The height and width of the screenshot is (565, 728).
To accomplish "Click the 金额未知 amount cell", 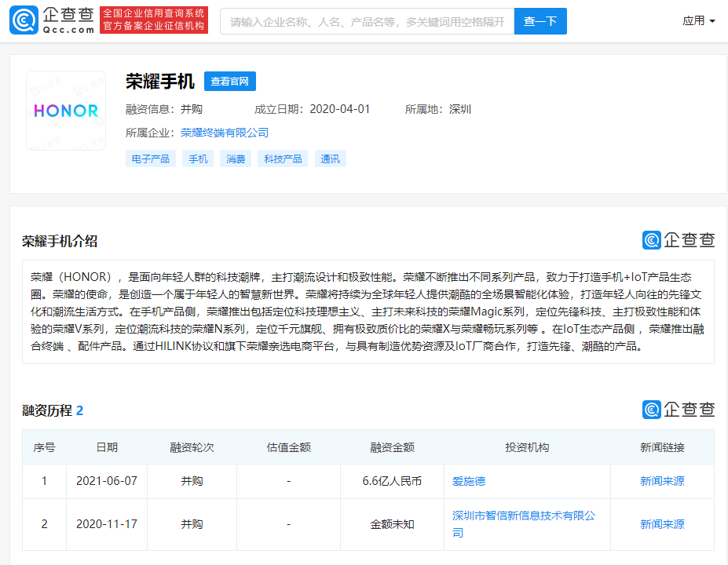I will coord(392,524).
